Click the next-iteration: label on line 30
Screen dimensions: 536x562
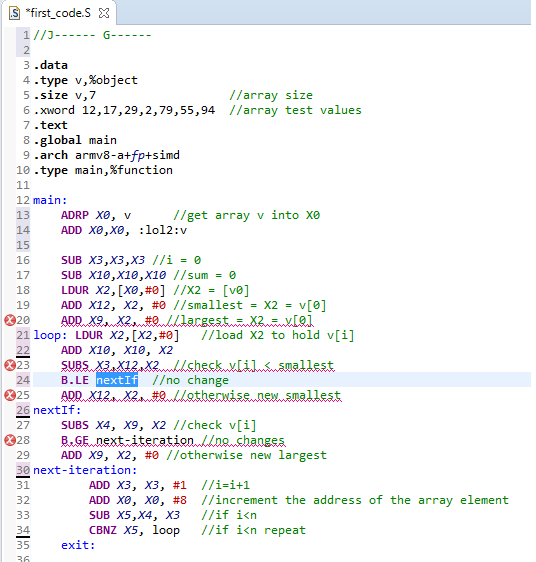pos(85,470)
